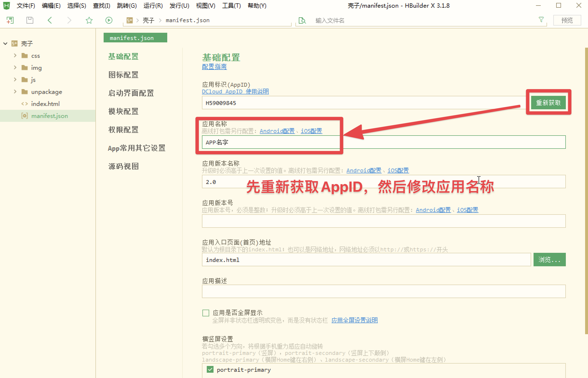Click the 重新获取 AppID button
This screenshot has width=588, height=378.
pyautogui.click(x=548, y=103)
